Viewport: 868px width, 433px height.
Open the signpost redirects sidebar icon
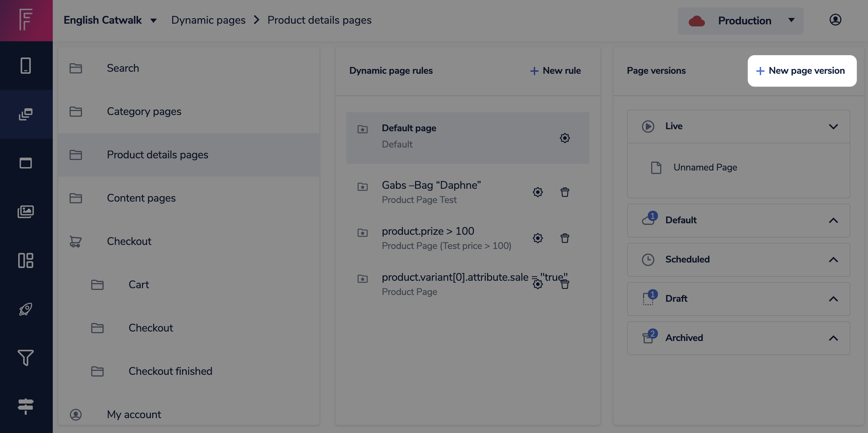pyautogui.click(x=26, y=406)
